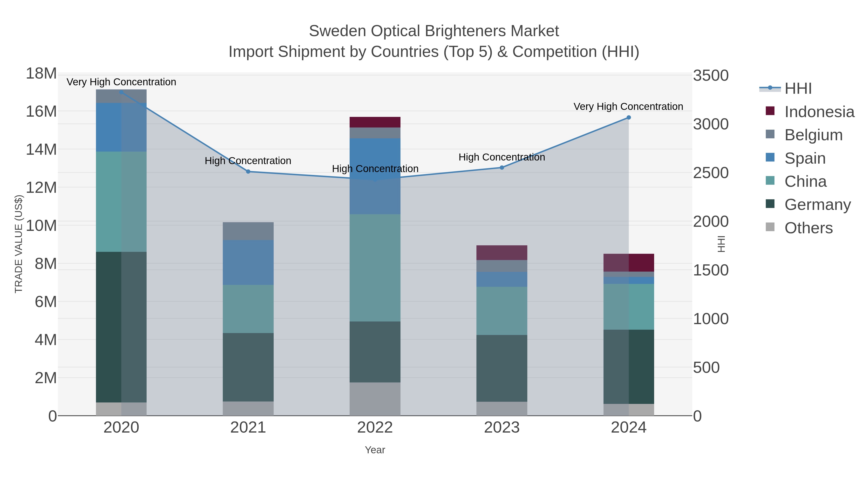Click the 2024 x-axis year label
The height and width of the screenshot is (488, 868).
tap(629, 428)
